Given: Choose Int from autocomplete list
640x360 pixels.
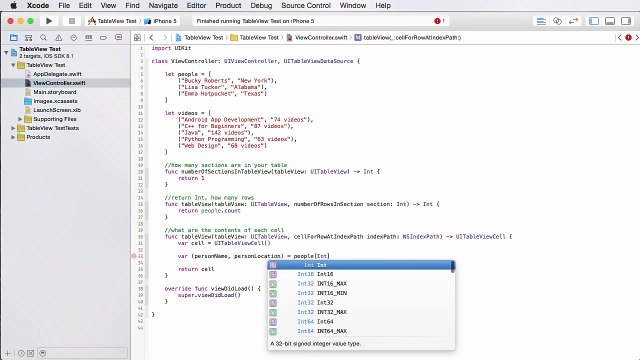Looking at the screenshot, I should coord(360,265).
